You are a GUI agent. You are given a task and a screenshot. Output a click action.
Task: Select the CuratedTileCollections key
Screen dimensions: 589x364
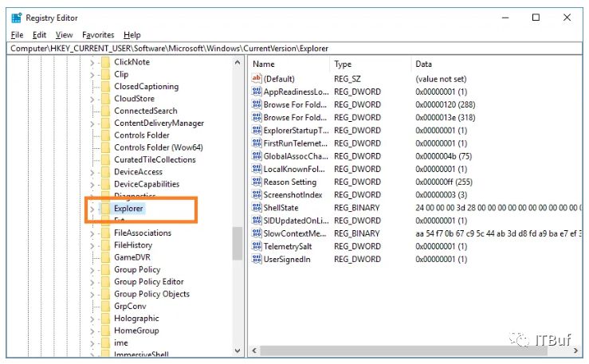click(155, 159)
